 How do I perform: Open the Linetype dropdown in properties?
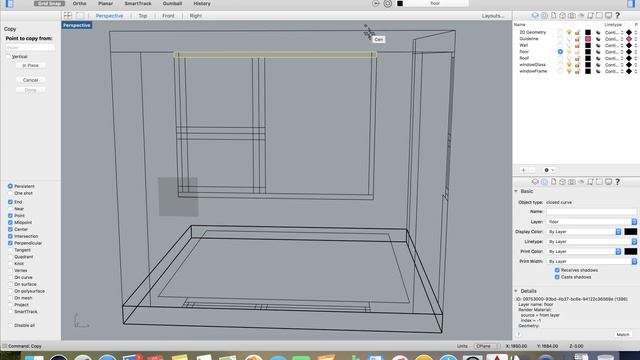[592, 242]
